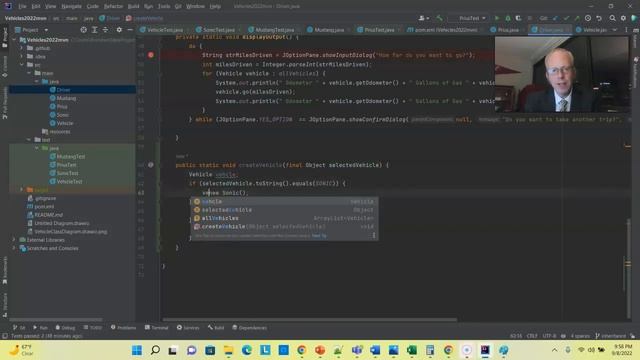Collapse the src folder
The image size is (640, 360).
point(22,64)
